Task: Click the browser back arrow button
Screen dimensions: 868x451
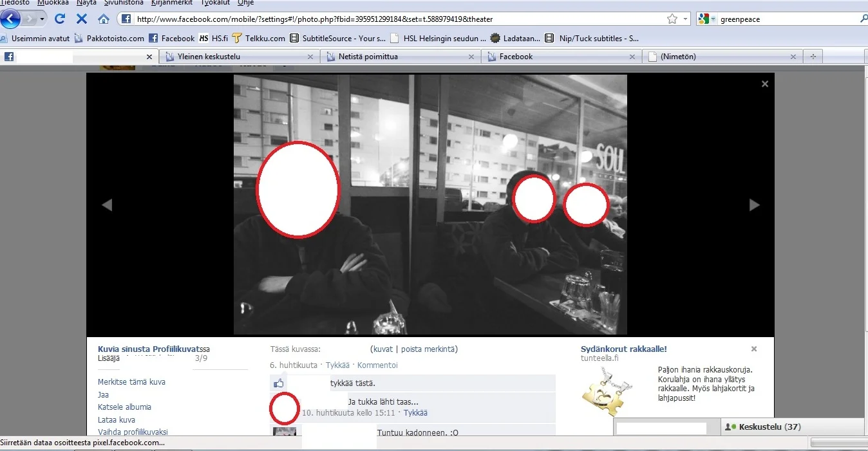Action: 11,19
